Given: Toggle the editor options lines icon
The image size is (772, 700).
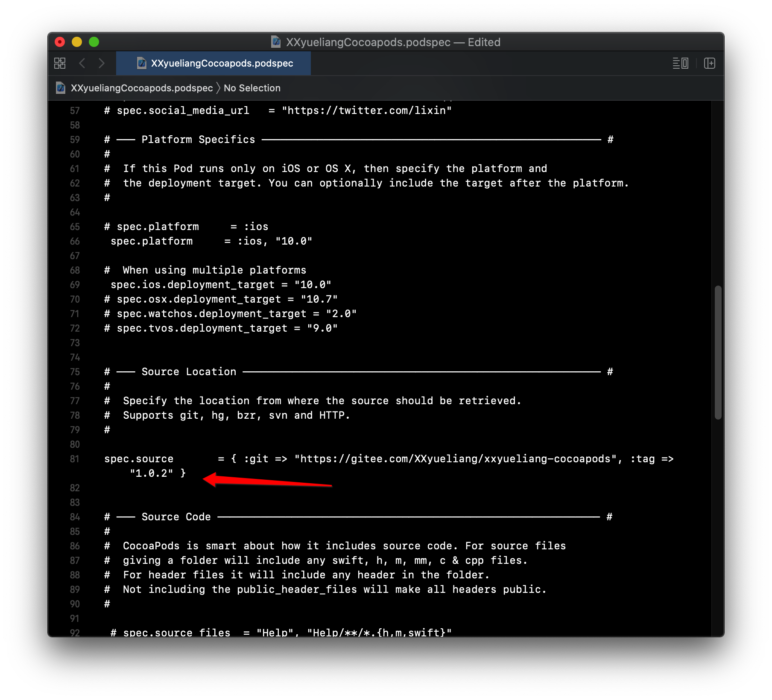Looking at the screenshot, I should click(x=680, y=63).
